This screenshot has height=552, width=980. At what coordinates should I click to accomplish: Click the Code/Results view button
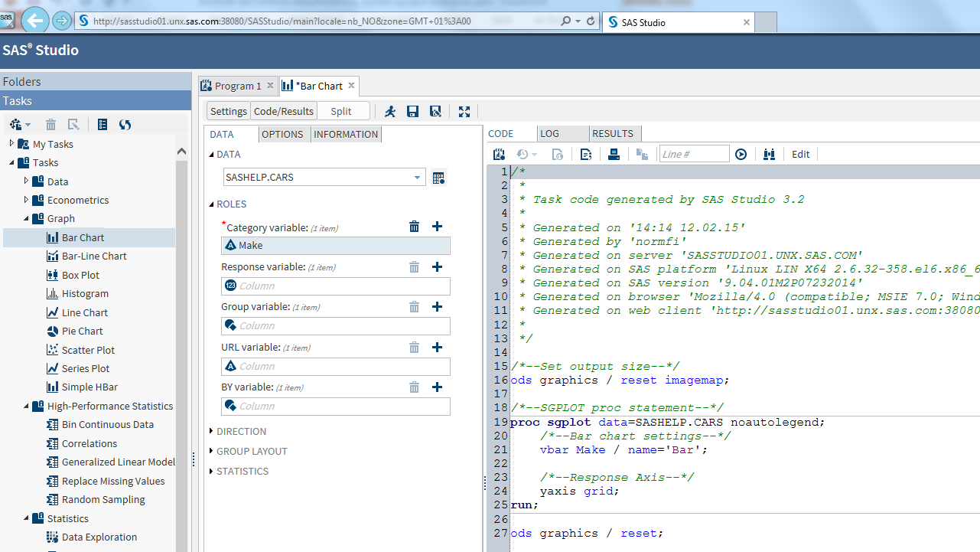284,111
